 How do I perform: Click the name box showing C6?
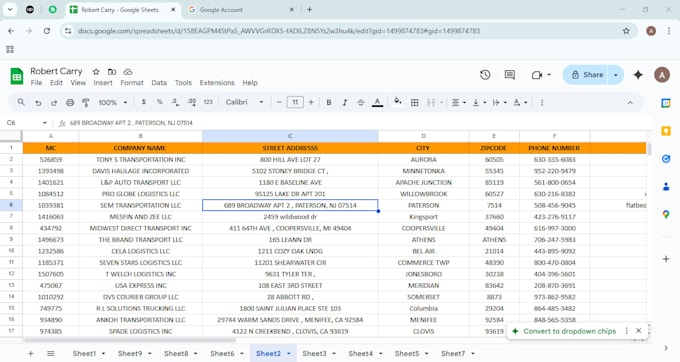(x=26, y=123)
